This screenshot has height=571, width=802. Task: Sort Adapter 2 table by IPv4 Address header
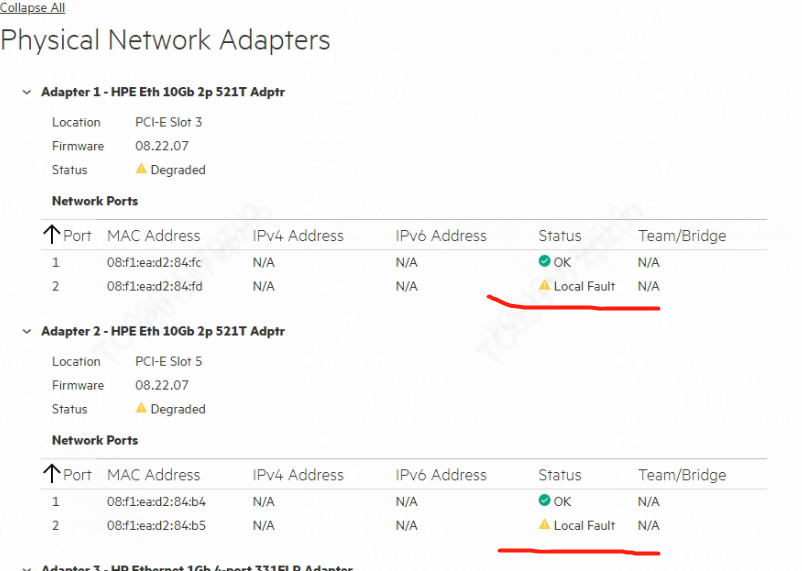coord(298,475)
